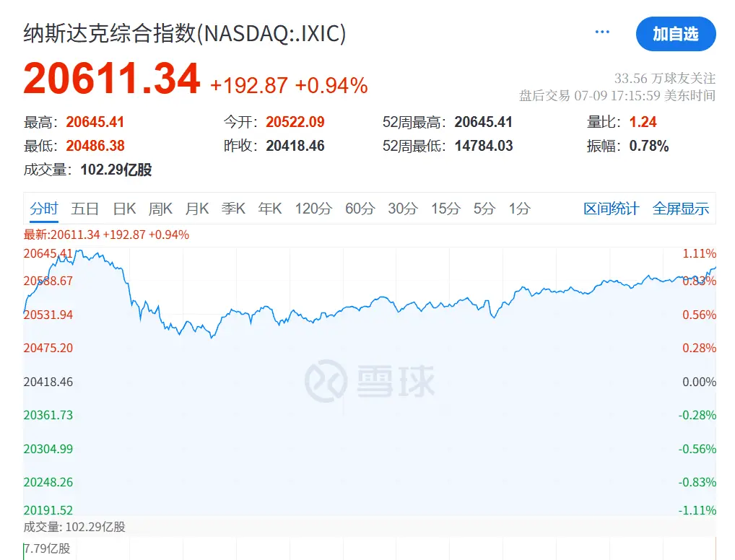Screen dimensions: 735x560
Task: Show the 15分 chart
Action: point(445,208)
